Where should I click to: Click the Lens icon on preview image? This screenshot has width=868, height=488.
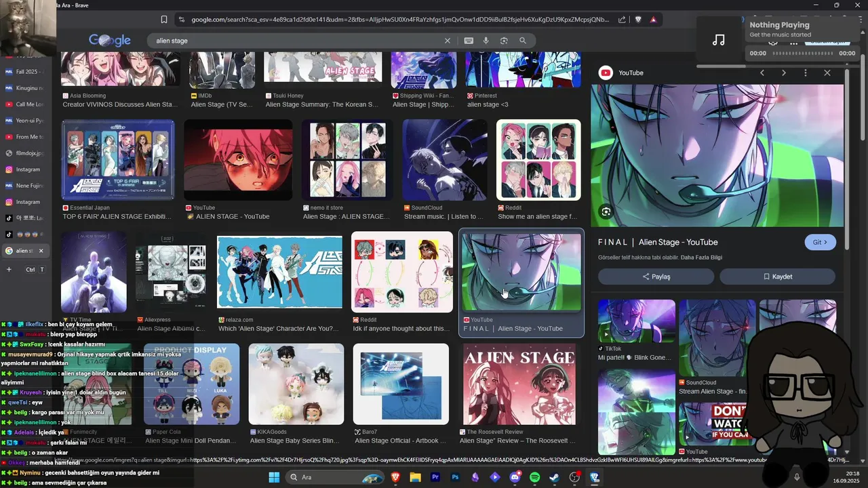[606, 212]
